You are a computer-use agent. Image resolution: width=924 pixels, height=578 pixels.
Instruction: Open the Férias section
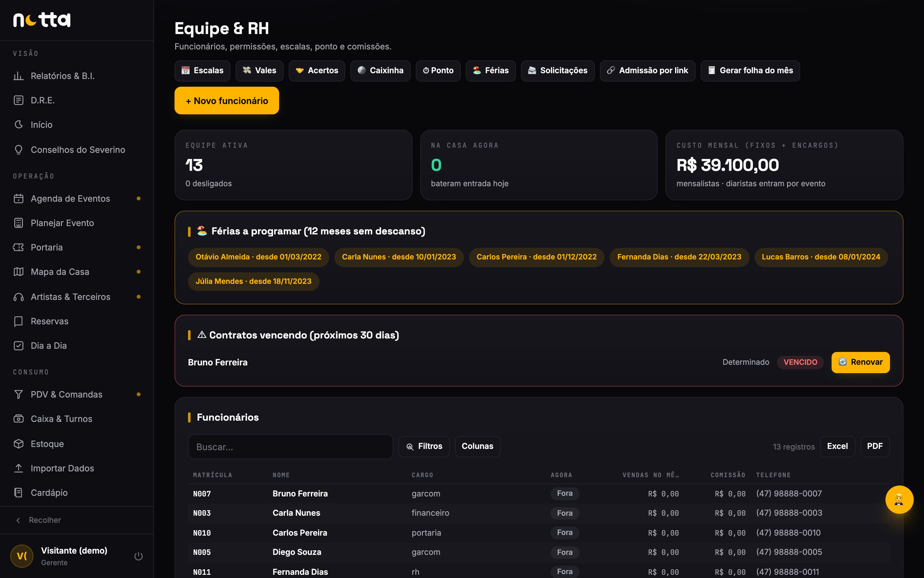pos(490,71)
